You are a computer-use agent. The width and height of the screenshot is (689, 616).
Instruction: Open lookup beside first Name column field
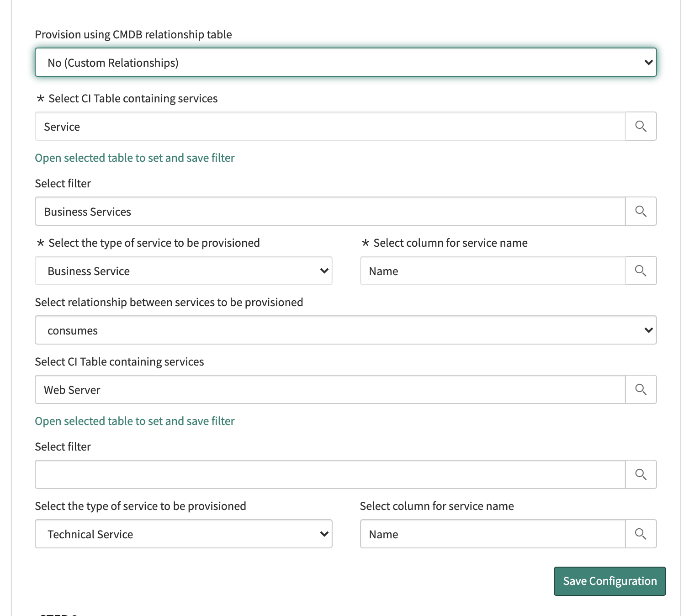(641, 271)
